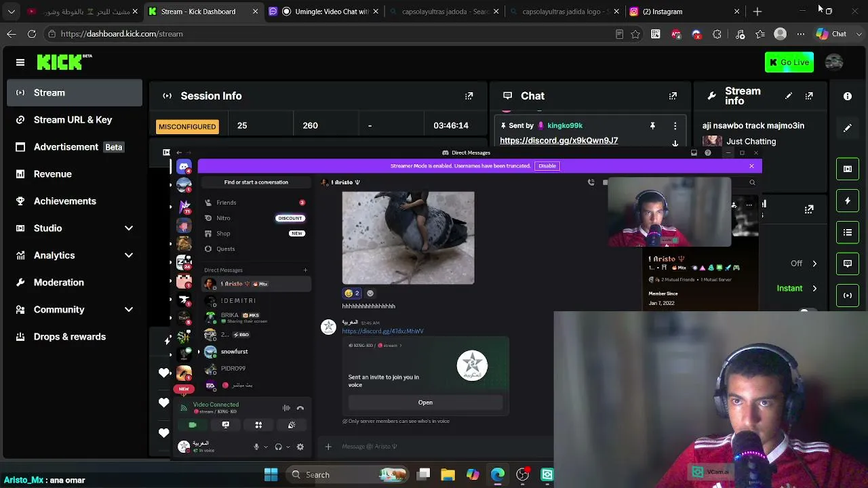Click the Discord home icon
Viewport: 868px width, 488px height.
[x=184, y=167]
